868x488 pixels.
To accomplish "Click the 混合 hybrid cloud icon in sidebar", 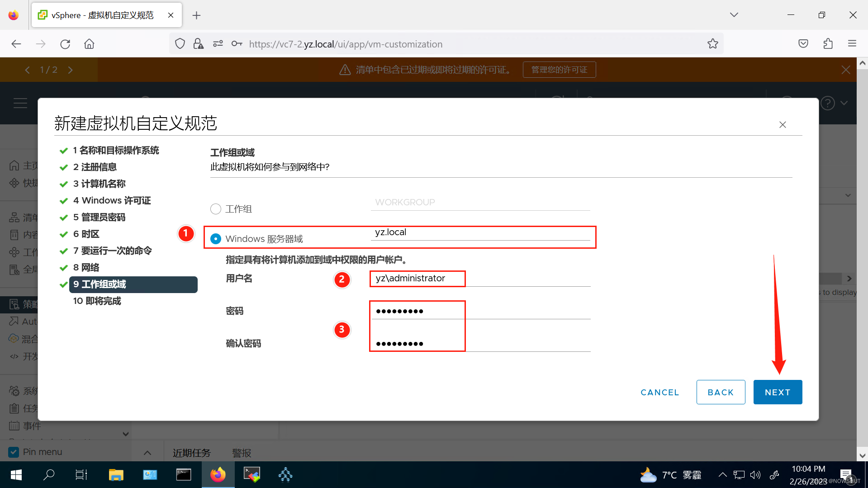I will tap(14, 338).
